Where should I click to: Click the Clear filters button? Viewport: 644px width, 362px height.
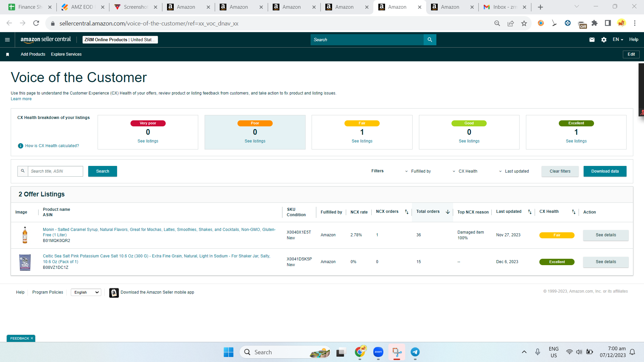tap(560, 171)
